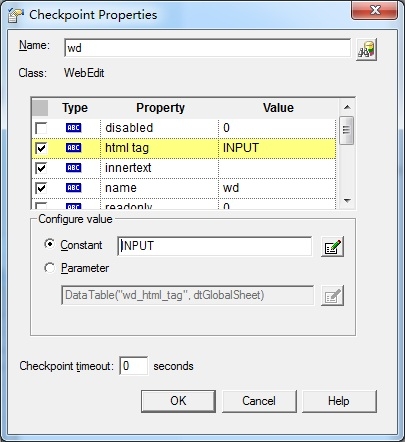Close the Checkpoint Properties dialog
405x442 pixels.
tap(375, 11)
